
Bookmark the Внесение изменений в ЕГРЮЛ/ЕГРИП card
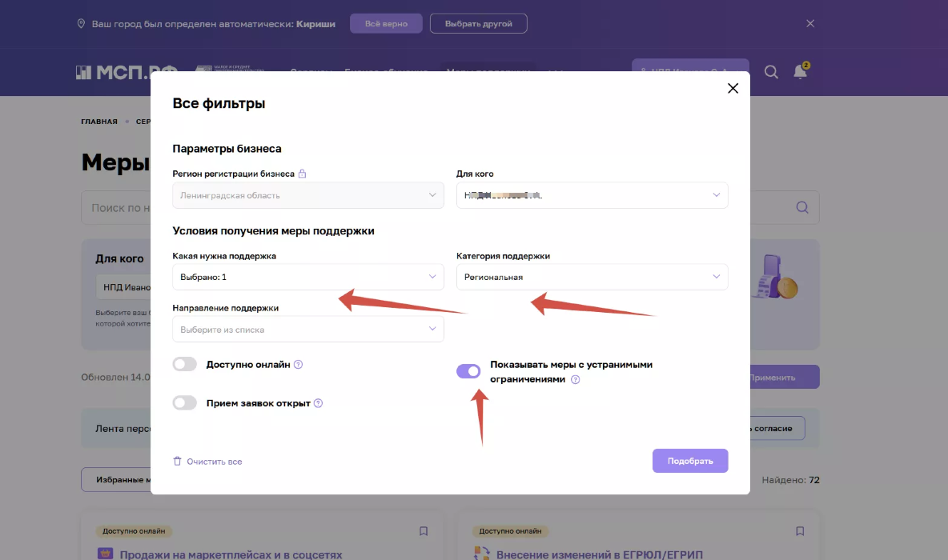(x=799, y=531)
